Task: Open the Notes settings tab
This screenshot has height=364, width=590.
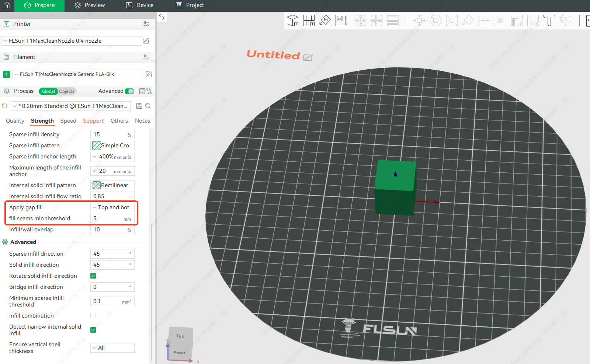Action: pyautogui.click(x=142, y=121)
